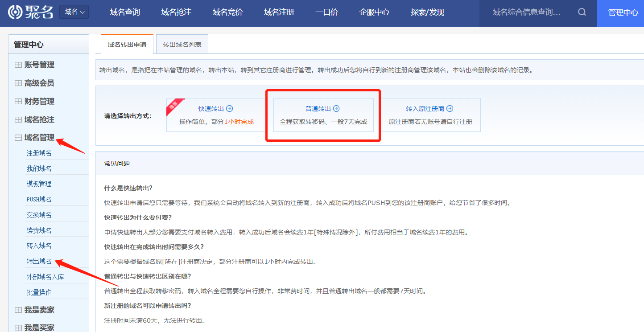Click the 聚名 logo

click(x=30, y=12)
